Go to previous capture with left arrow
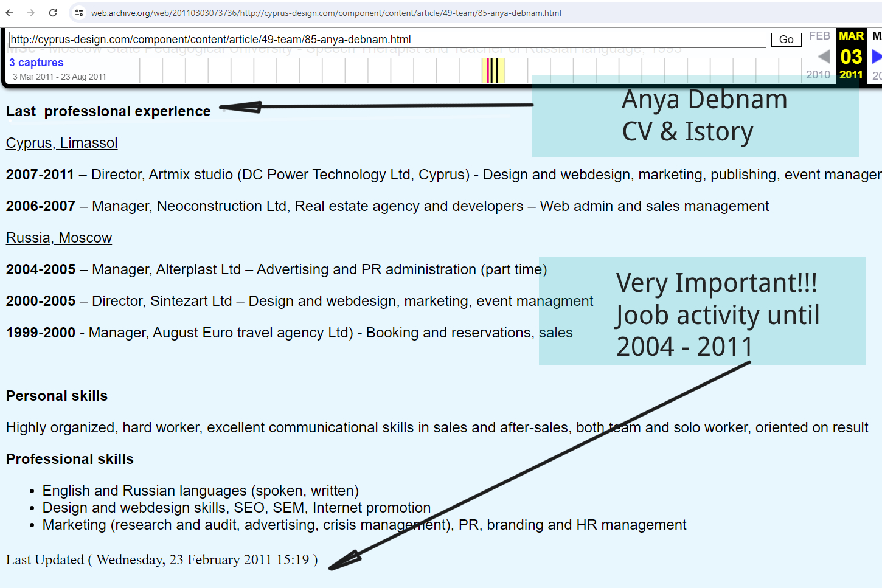Screen dimensions: 882x588 coord(824,57)
